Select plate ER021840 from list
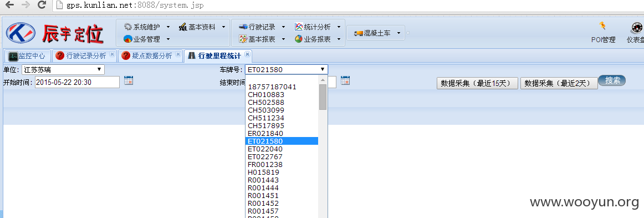The width and height of the screenshot is (644, 218). pos(282,134)
